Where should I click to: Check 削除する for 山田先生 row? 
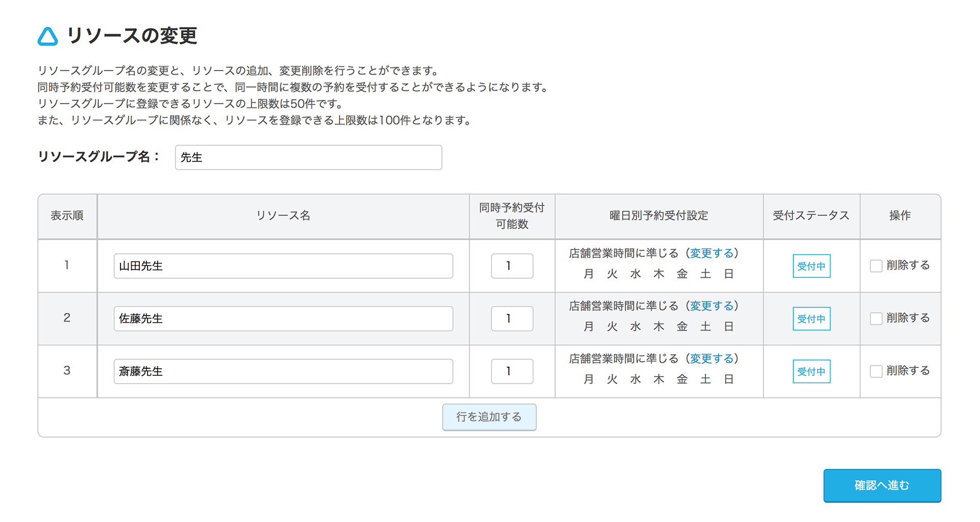point(876,266)
